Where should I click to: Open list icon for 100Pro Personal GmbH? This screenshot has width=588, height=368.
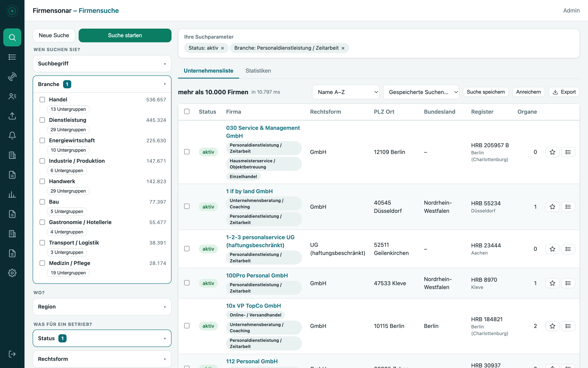(568, 283)
